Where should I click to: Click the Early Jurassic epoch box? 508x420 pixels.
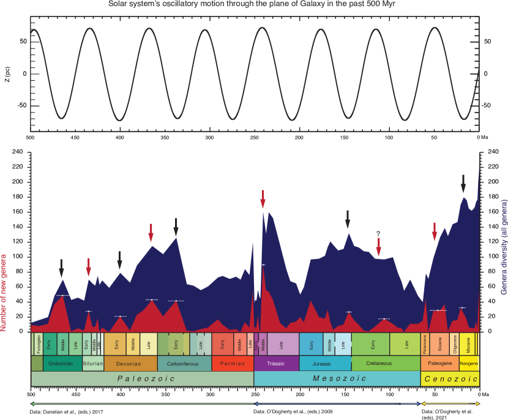pyautogui.click(x=311, y=344)
